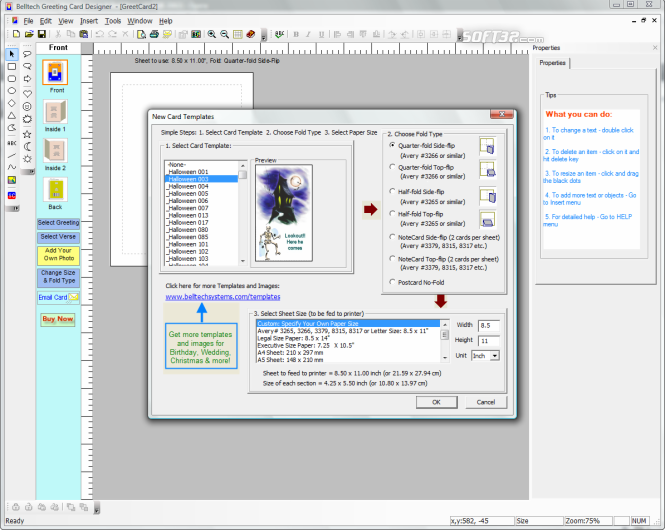The height and width of the screenshot is (530, 665).
Task: Select the ABC text tool
Action: 12,143
